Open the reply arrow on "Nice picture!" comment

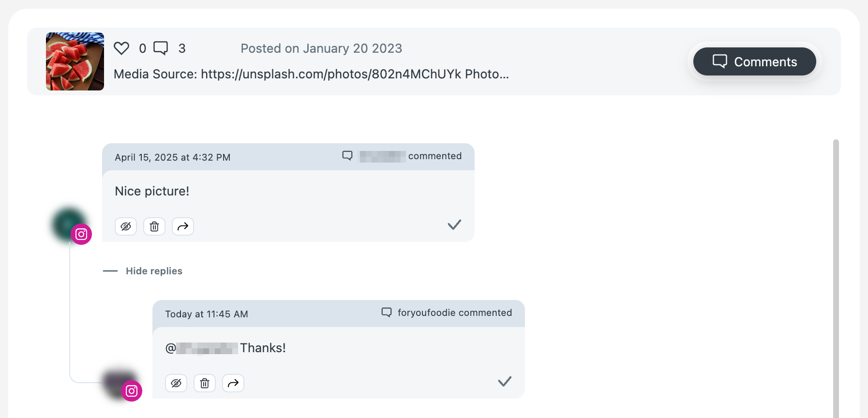pyautogui.click(x=183, y=226)
